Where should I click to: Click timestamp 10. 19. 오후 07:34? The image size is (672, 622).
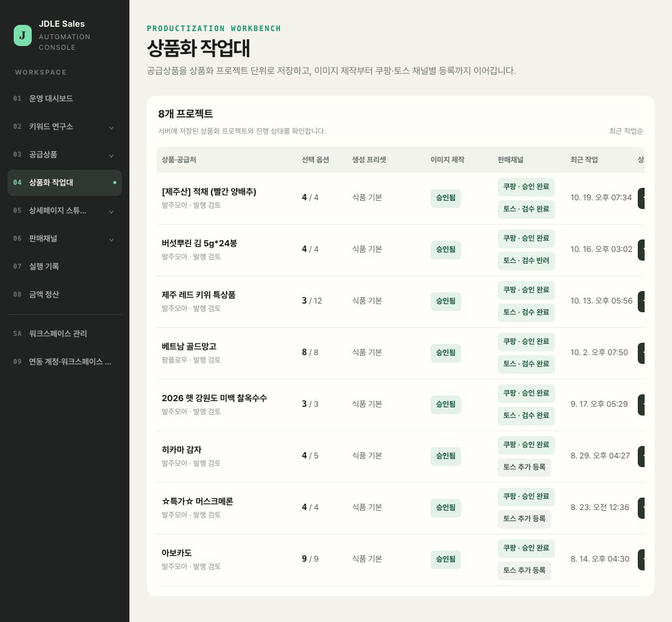pos(601,197)
